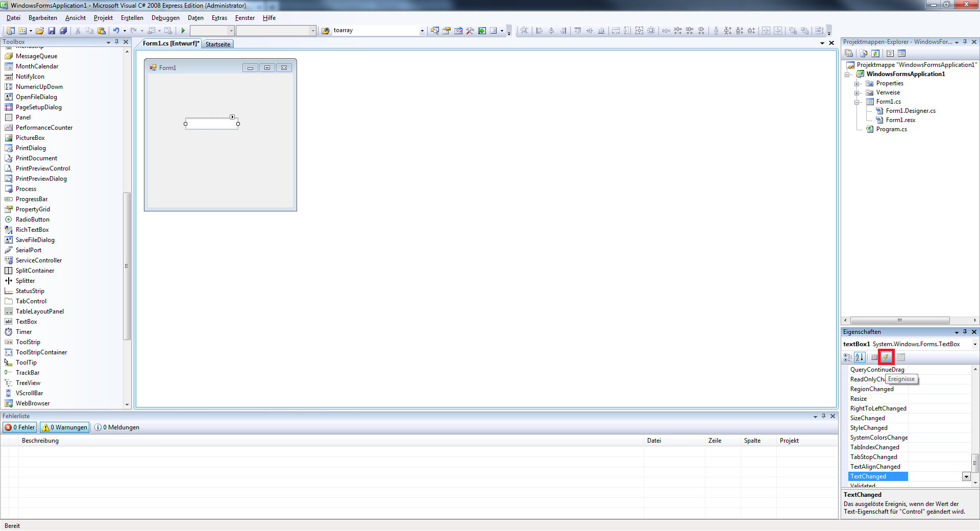Open the TextChanged event handler dropdown
The height and width of the screenshot is (531, 980).
point(966,476)
